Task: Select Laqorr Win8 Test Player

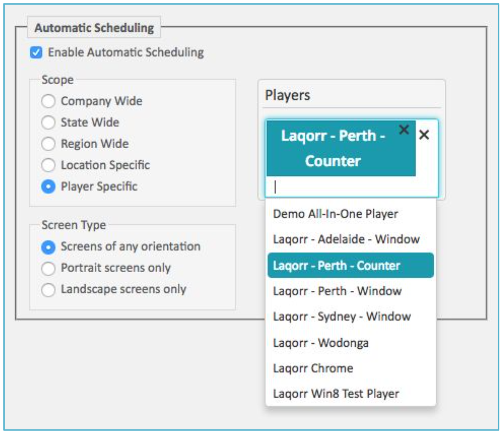Action: (351, 394)
